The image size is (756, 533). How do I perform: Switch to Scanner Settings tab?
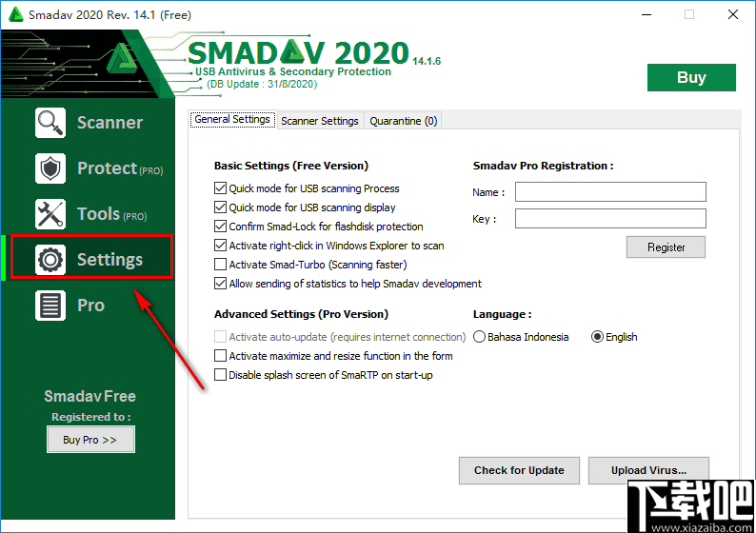pyautogui.click(x=320, y=121)
